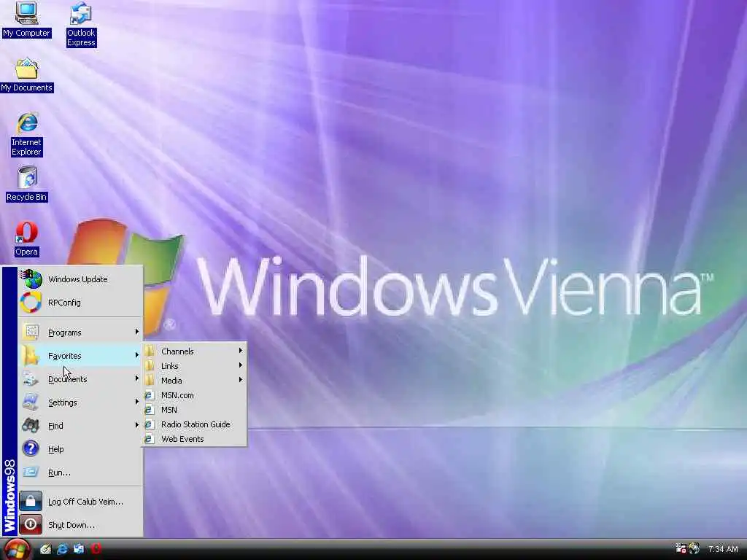Screen dimensions: 747x560
Task: Click the Media folder icon in Favorites
Action: click(x=150, y=380)
